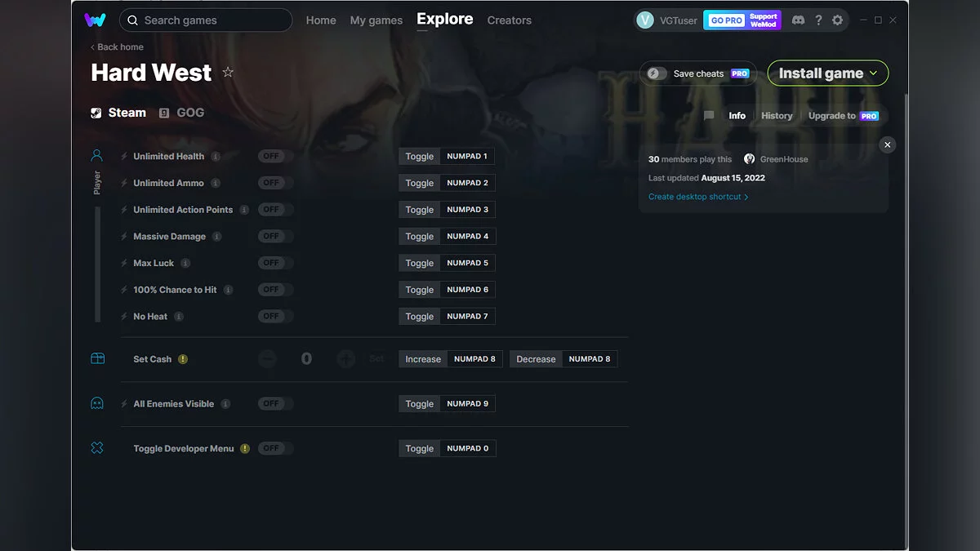Screen dimensions: 980x551
Task: Click the Set Cash value field
Action: coord(306,358)
